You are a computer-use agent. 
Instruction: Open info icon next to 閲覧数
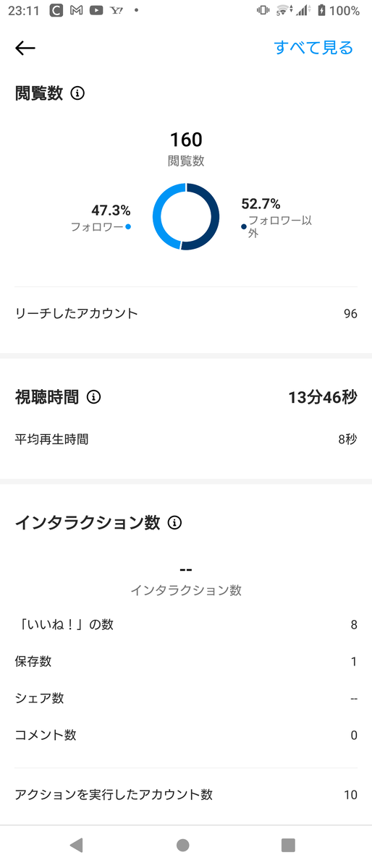point(77,93)
